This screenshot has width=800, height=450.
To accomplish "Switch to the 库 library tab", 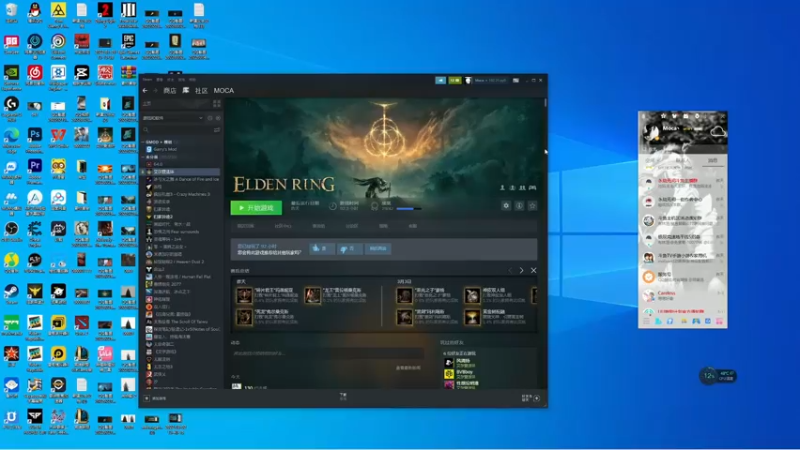I will pos(186,90).
